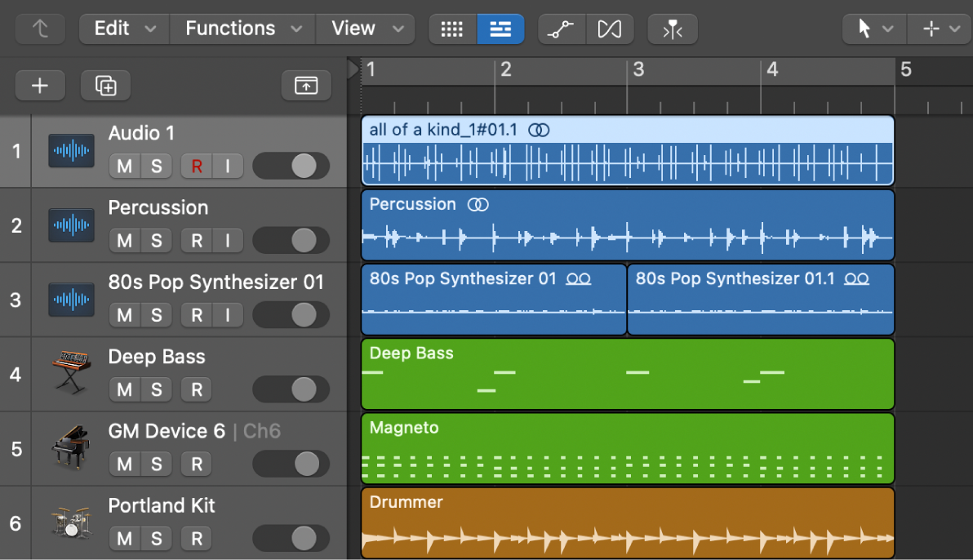Toggle input monitoring on Audio 1
The height and width of the screenshot is (560, 973).
(x=228, y=166)
